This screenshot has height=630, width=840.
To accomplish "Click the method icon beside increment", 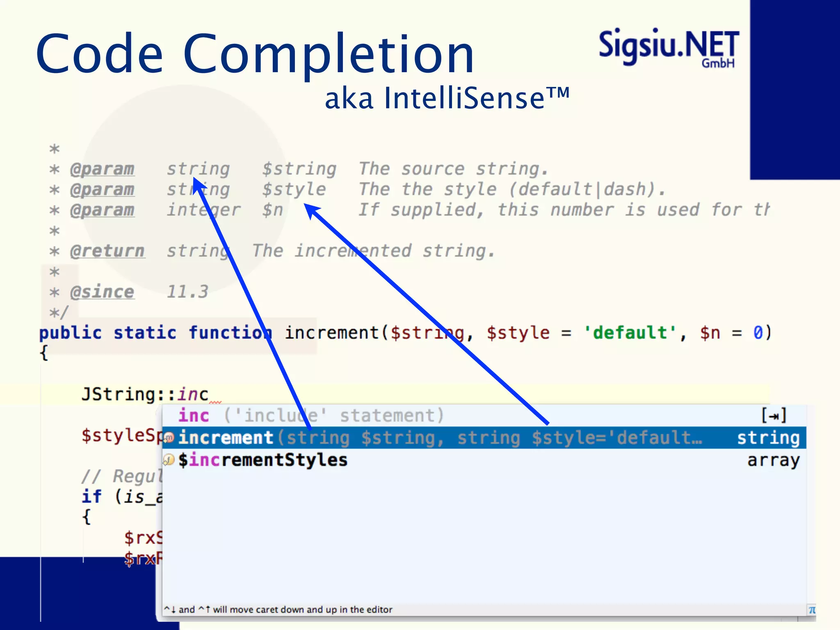I will click(169, 438).
